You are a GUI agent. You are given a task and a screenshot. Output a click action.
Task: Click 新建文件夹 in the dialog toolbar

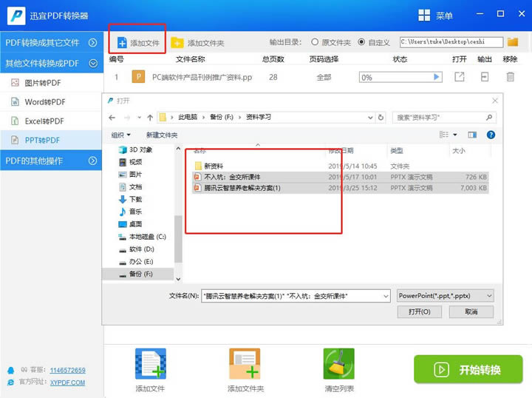[x=162, y=135]
